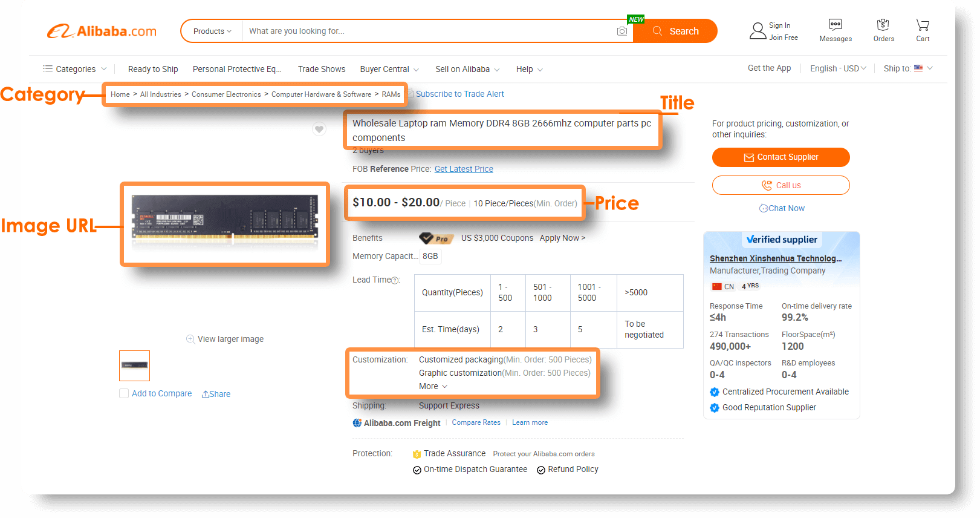
Task: Open Shenzhen Xinshenhua Technology supplier link
Action: 776,259
